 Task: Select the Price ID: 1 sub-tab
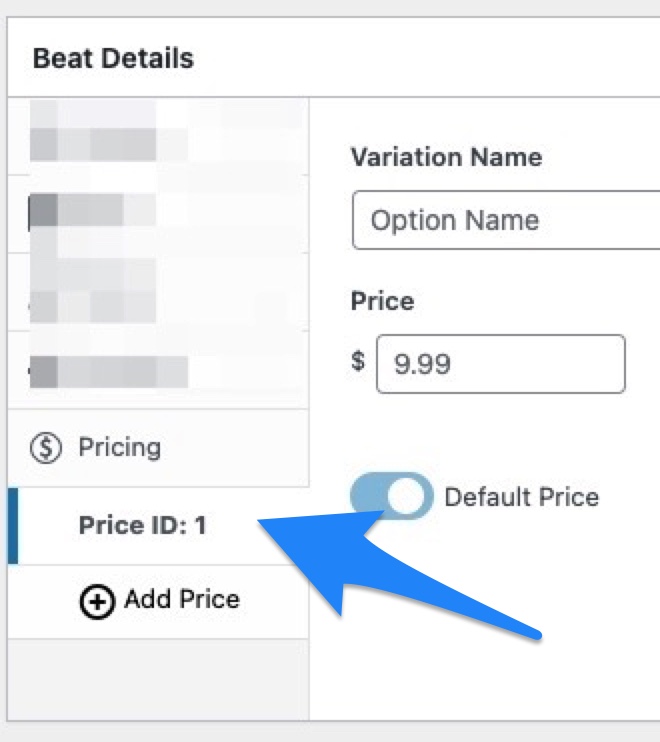158,526
